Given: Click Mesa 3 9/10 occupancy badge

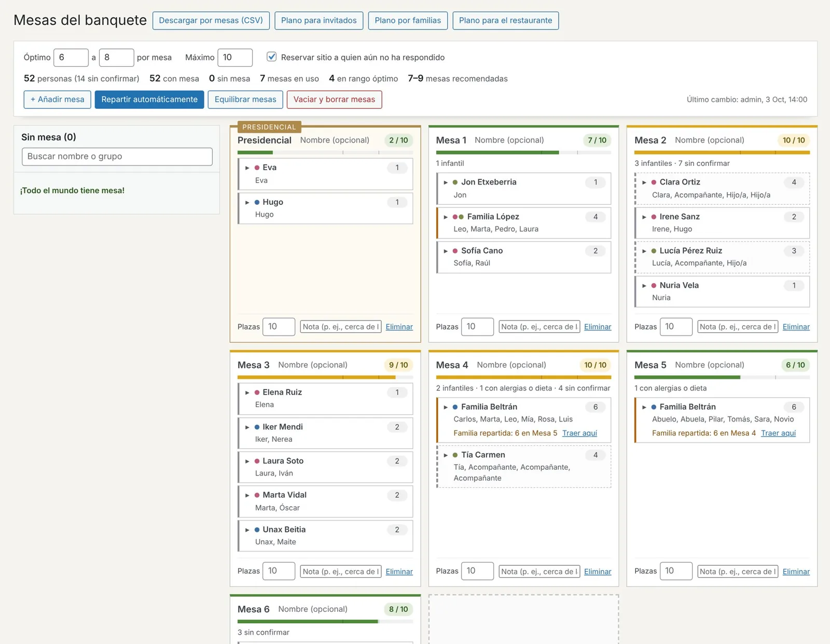Looking at the screenshot, I should [398, 365].
